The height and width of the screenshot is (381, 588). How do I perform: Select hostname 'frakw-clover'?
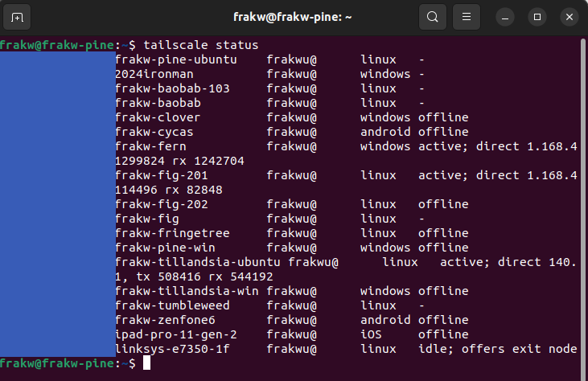click(x=158, y=117)
